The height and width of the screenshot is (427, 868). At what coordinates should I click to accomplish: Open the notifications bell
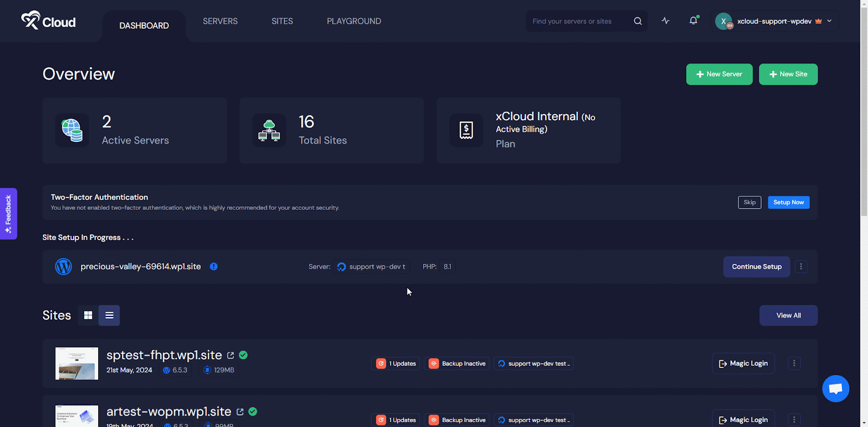click(x=693, y=21)
